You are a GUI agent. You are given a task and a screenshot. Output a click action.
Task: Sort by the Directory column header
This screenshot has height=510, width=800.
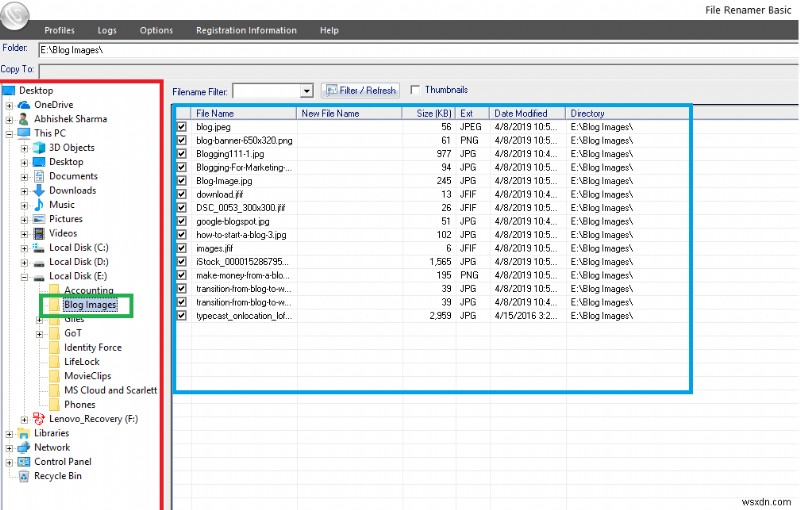pyautogui.click(x=628, y=113)
